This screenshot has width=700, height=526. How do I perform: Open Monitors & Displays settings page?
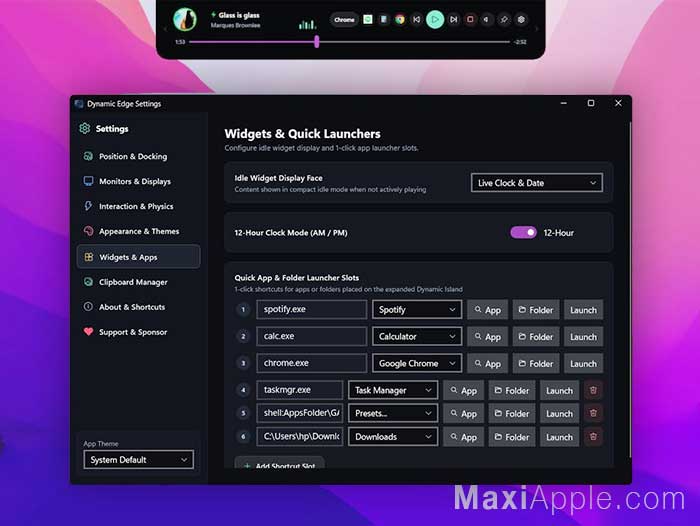(x=138, y=181)
